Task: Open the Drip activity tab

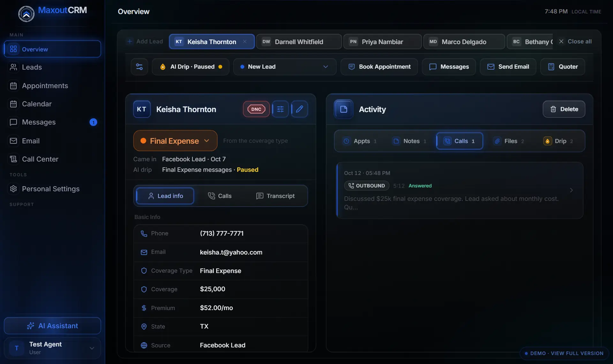Action: [x=558, y=141]
